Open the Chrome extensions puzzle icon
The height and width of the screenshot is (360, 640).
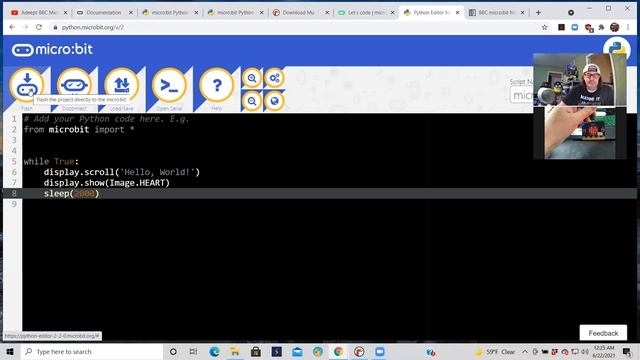point(601,27)
